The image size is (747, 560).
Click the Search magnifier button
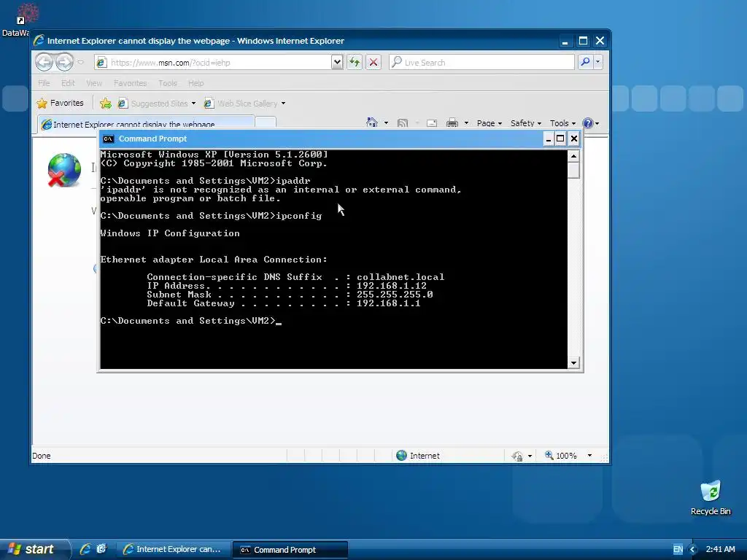pyautogui.click(x=585, y=63)
